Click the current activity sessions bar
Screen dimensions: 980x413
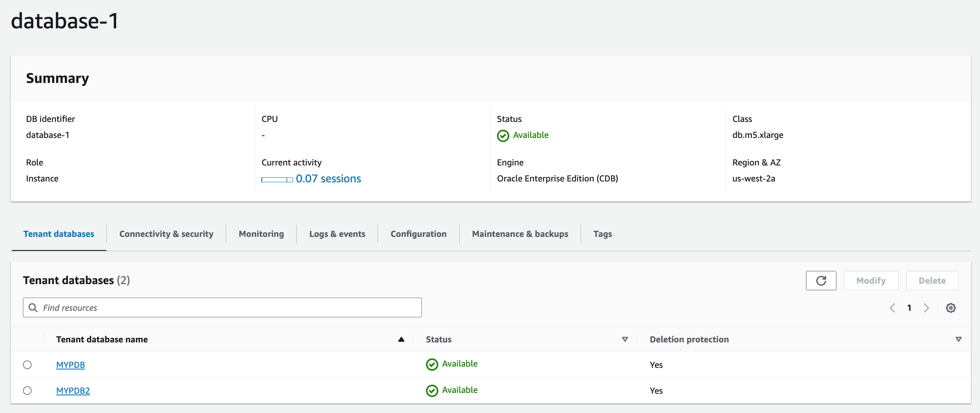[x=277, y=180]
